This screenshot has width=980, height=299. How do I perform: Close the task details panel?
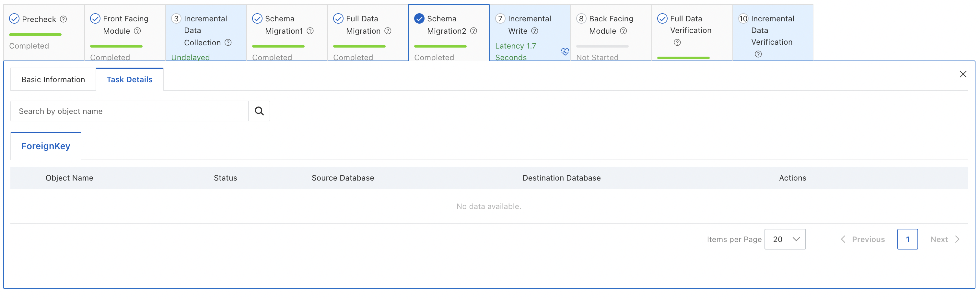tap(963, 74)
